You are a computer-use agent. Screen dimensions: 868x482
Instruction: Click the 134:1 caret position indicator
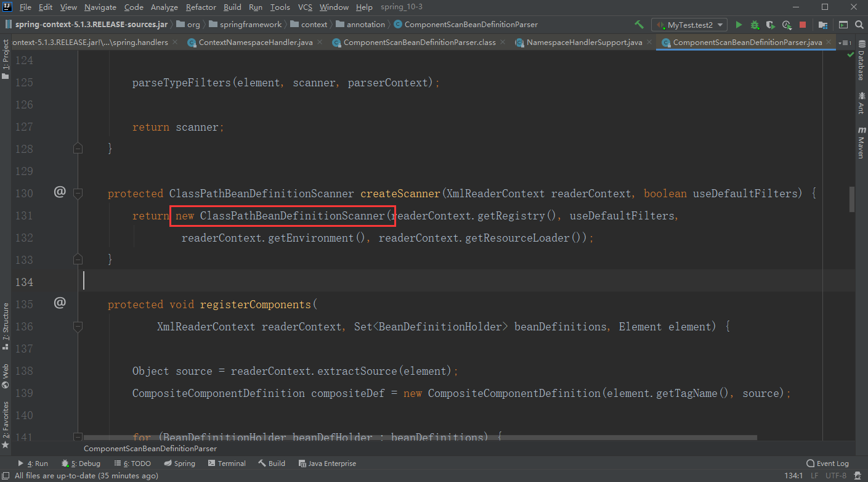793,476
